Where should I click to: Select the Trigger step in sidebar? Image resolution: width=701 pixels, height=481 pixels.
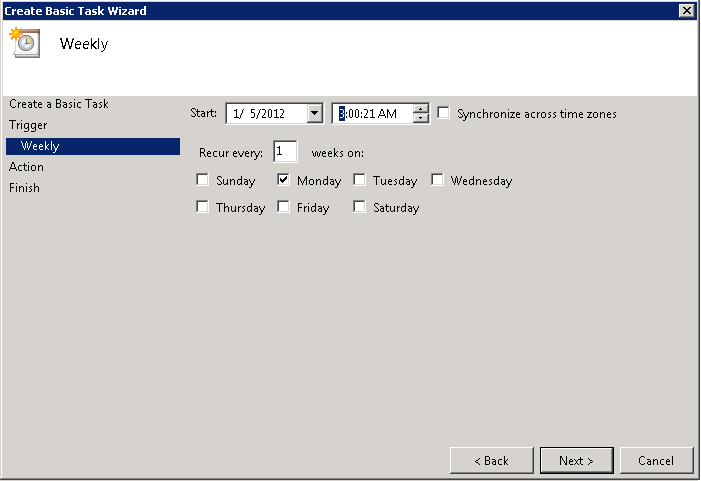(28, 125)
